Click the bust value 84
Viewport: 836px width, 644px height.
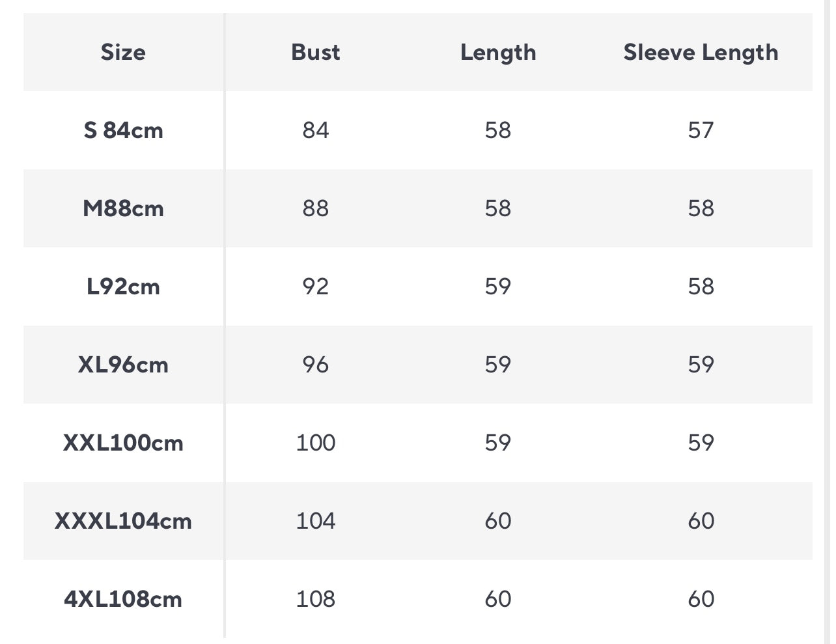pyautogui.click(x=316, y=130)
